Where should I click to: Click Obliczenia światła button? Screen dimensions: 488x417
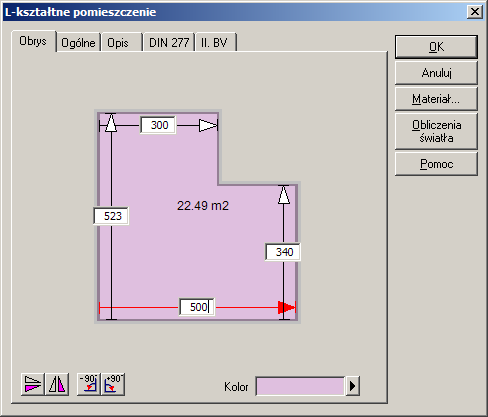pyautogui.click(x=436, y=131)
